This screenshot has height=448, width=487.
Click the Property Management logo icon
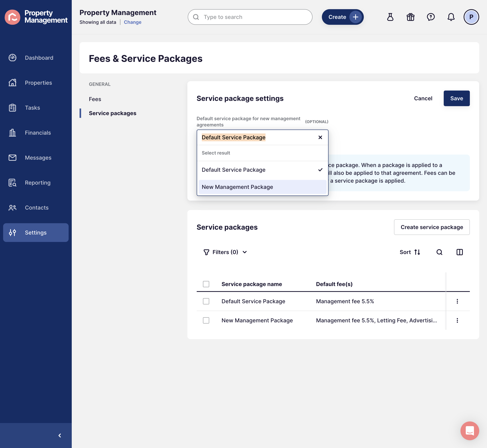tap(12, 17)
